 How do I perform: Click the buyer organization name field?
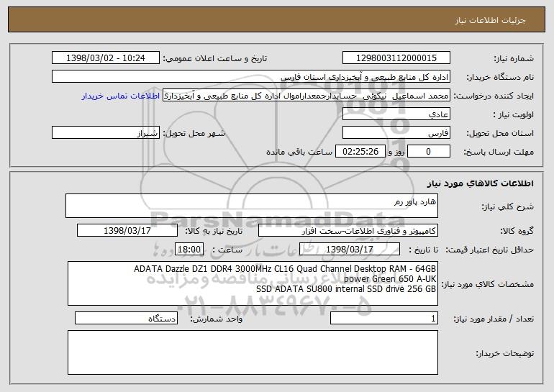(251, 77)
